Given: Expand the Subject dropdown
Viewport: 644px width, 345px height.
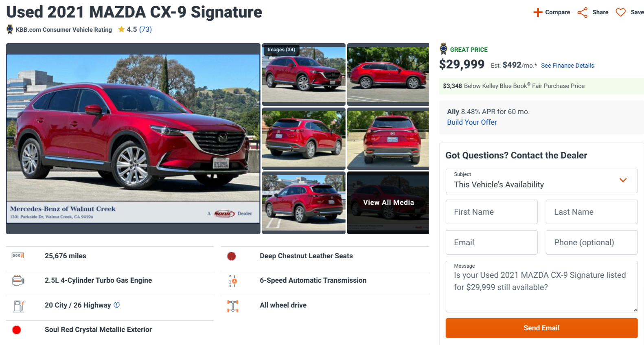Looking at the screenshot, I should 622,180.
